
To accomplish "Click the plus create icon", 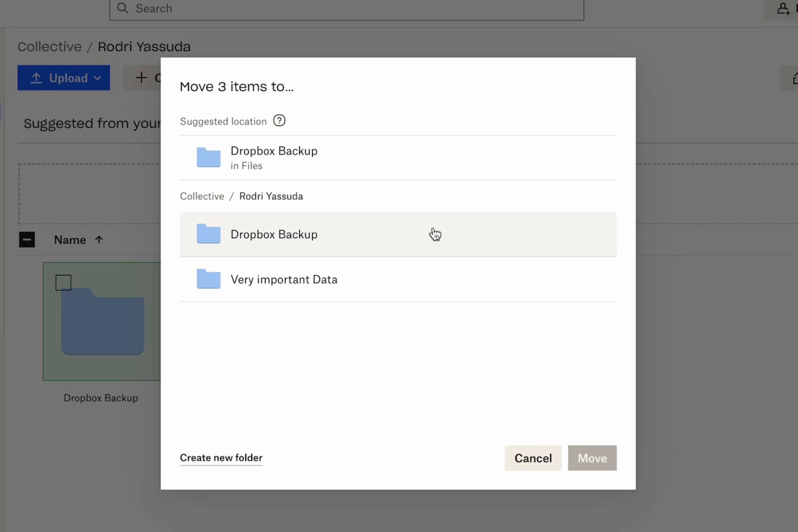I will coord(141,78).
